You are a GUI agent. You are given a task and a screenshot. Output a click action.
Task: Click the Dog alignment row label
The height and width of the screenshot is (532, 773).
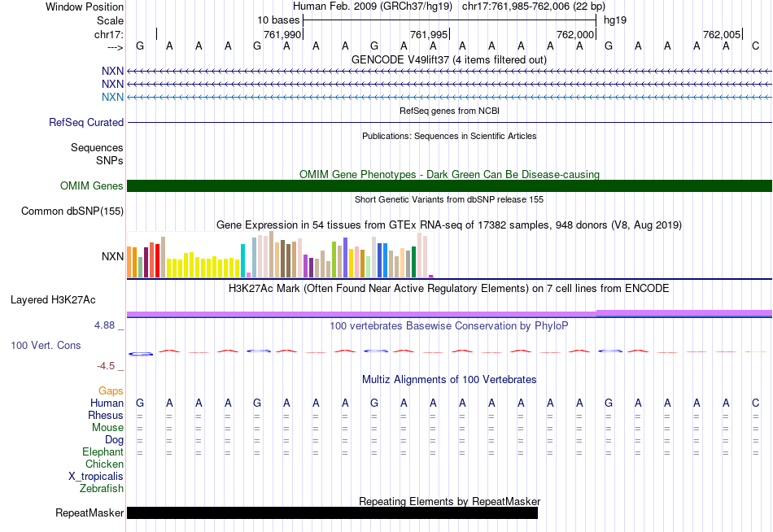click(x=114, y=440)
